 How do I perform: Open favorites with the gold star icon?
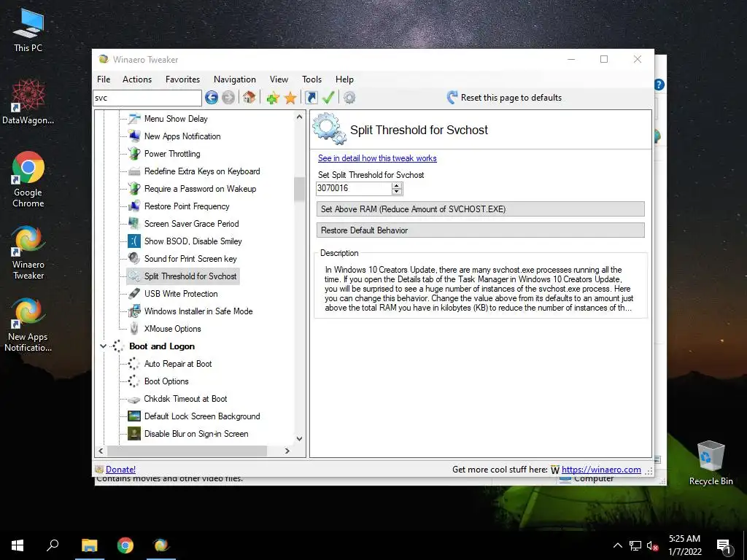click(290, 98)
